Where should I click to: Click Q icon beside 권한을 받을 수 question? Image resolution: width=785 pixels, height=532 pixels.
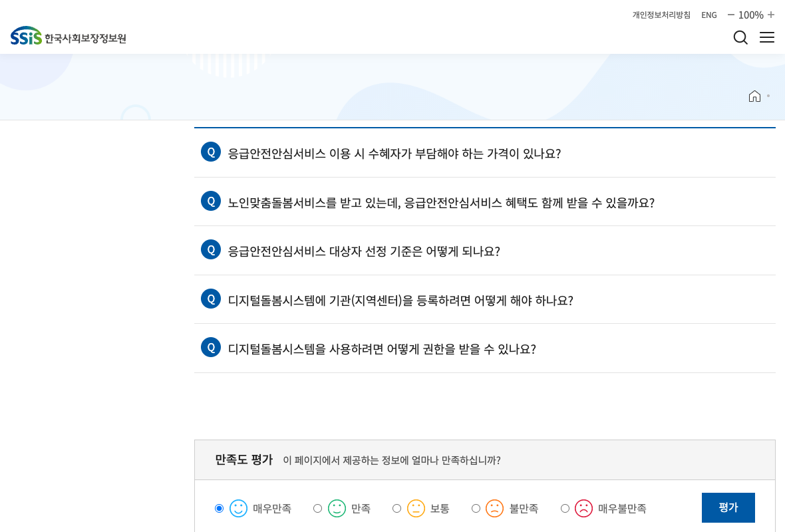click(x=211, y=347)
